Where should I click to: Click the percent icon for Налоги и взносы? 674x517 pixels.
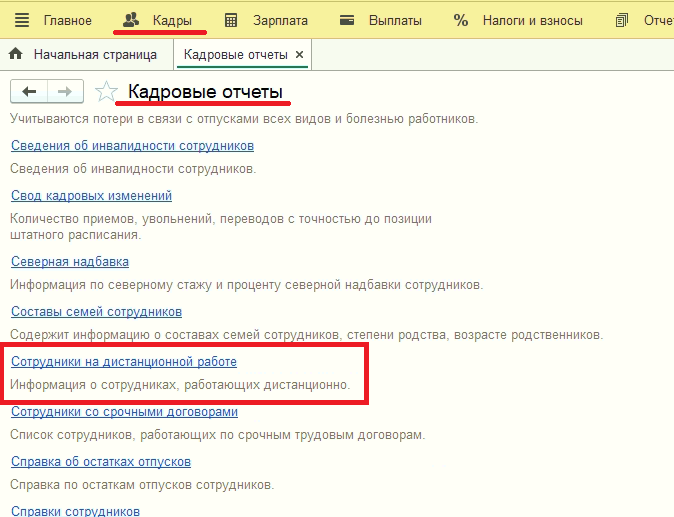(460, 20)
